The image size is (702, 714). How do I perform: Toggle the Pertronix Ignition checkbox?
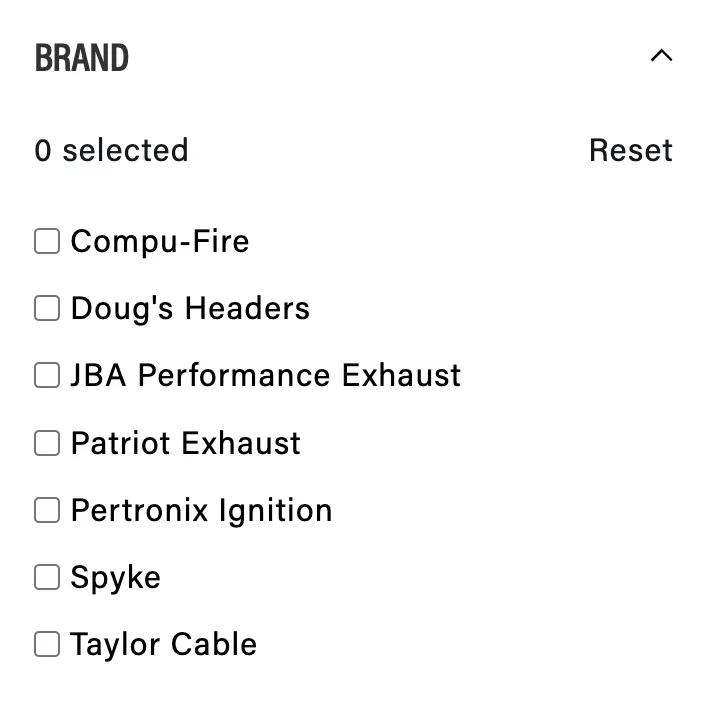pyautogui.click(x=47, y=510)
